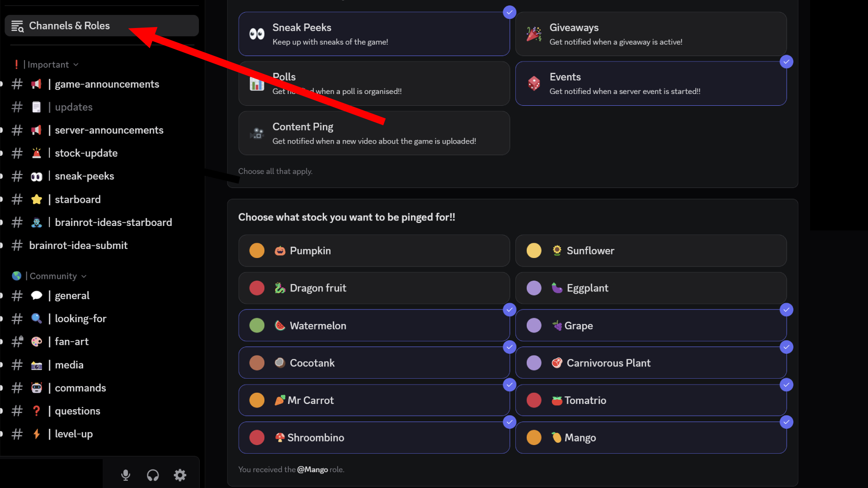868x488 pixels.
Task: Open the brainrot-idea-submit channel
Action: tap(78, 245)
